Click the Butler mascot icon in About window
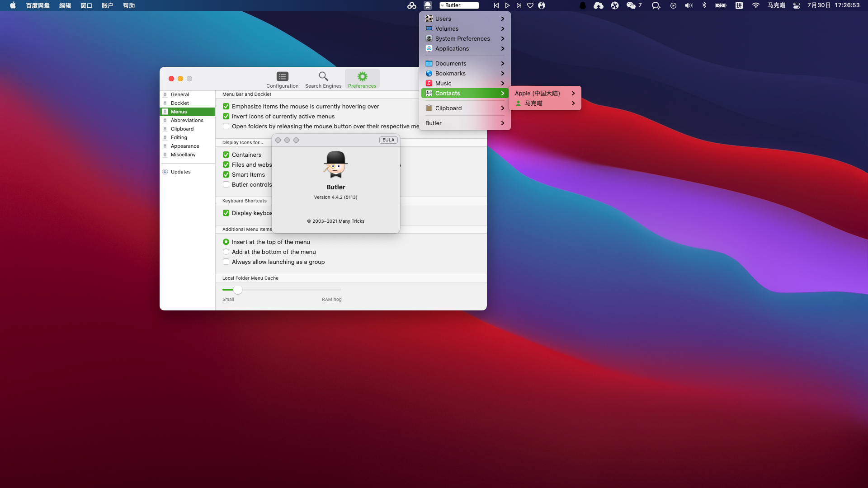The image size is (868, 488). [x=335, y=164]
